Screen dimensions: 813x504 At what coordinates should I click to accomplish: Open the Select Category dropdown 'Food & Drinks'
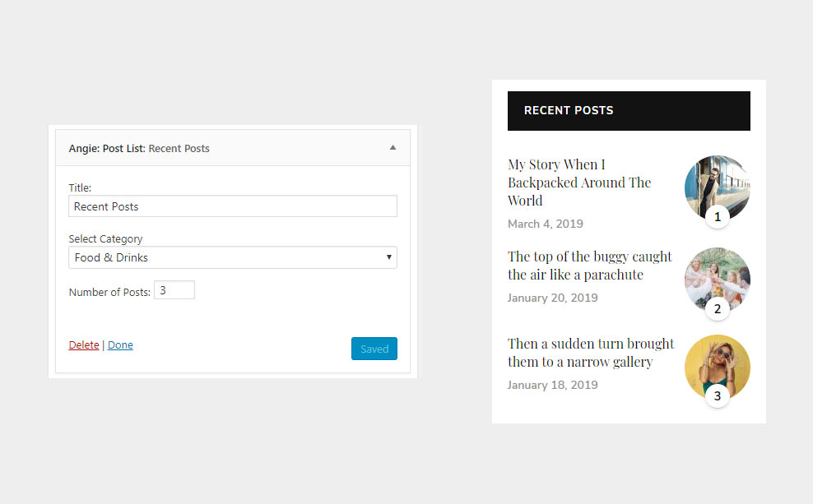232,257
